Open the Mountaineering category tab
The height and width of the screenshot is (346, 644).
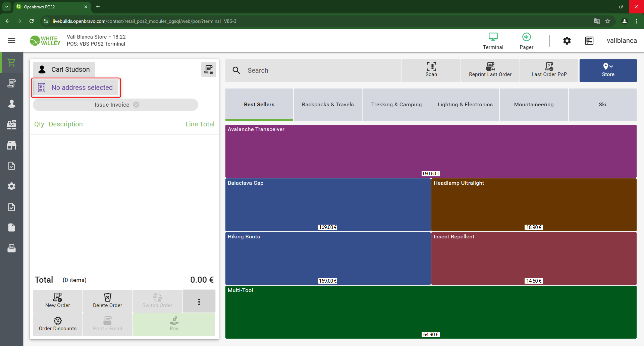coord(534,105)
